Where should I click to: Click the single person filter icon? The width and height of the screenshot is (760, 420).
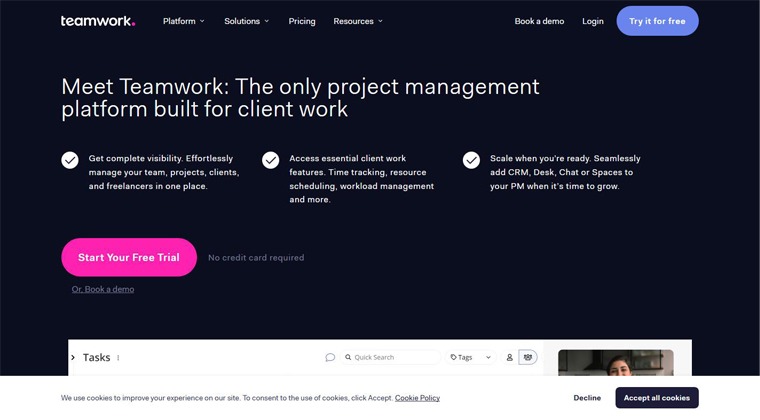coord(509,358)
